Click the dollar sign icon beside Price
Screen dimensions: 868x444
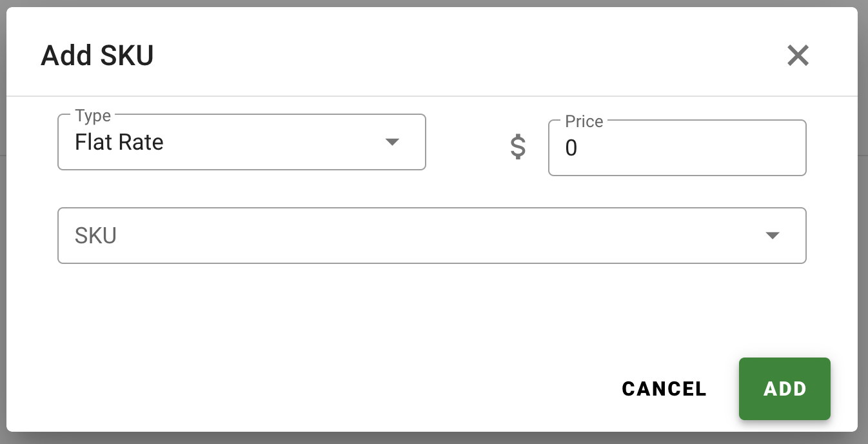(518, 147)
